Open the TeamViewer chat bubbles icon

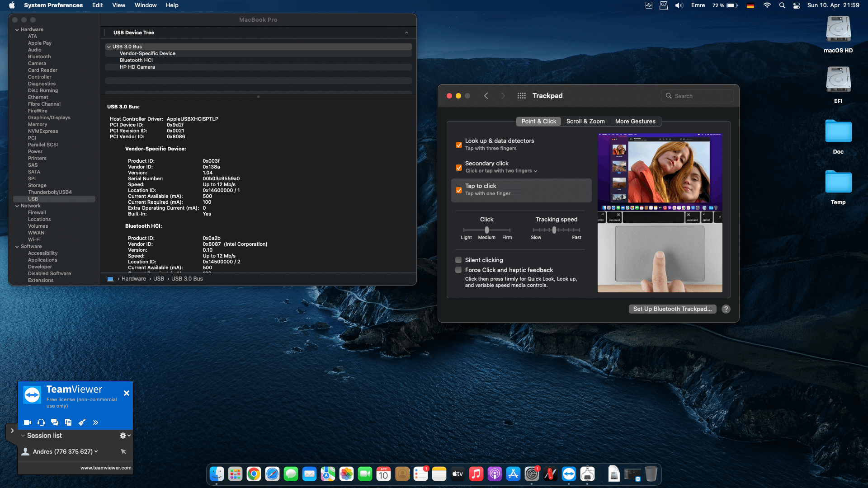(x=55, y=422)
